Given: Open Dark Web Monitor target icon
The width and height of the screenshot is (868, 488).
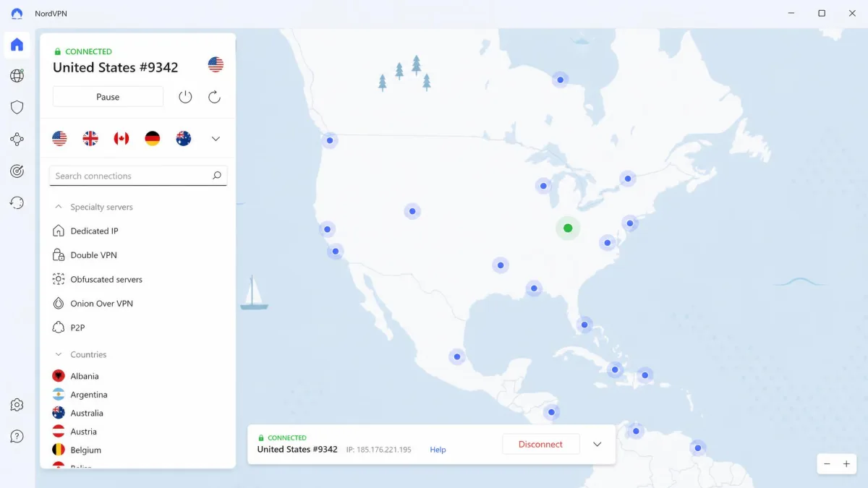Looking at the screenshot, I should click(17, 171).
